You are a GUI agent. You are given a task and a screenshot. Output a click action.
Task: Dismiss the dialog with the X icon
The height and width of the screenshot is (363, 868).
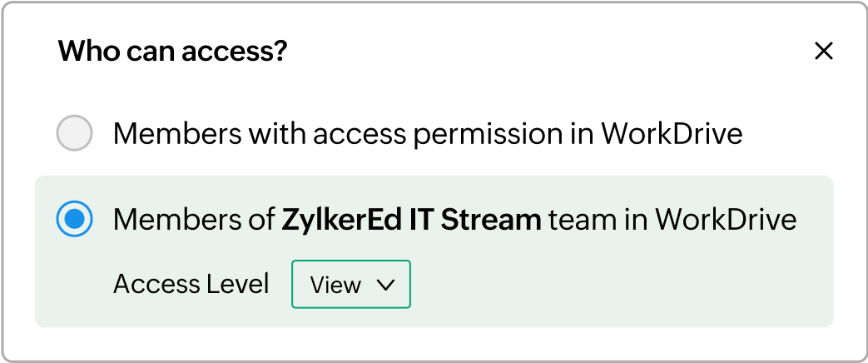[x=823, y=52]
